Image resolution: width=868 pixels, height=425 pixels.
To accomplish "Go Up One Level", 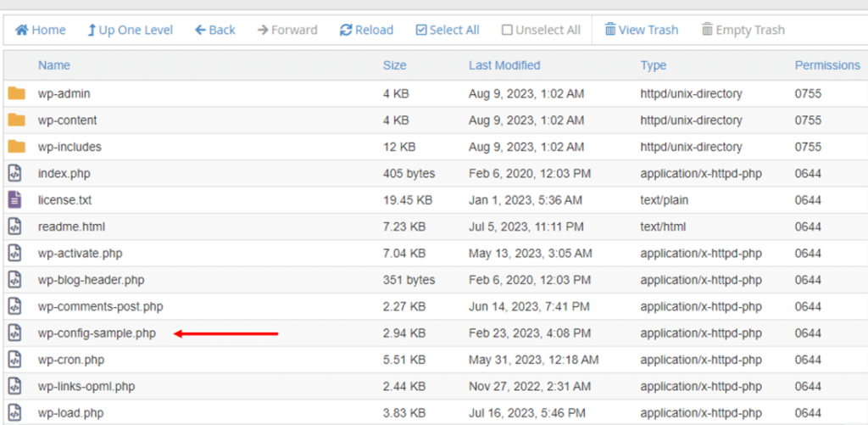I will [130, 30].
